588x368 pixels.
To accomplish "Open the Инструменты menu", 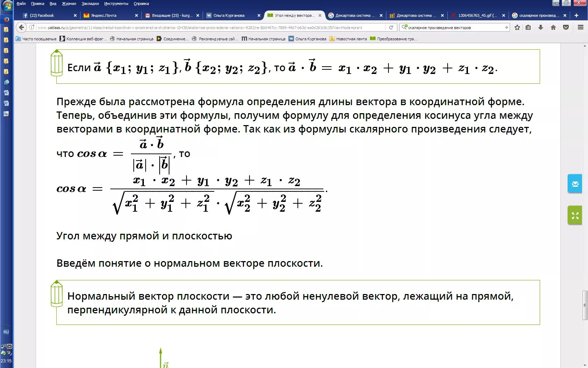I will (116, 4).
